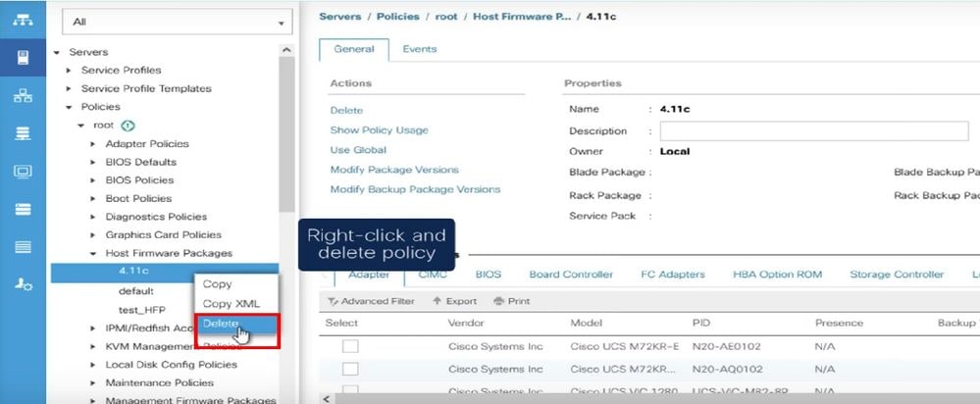This screenshot has width=980, height=404.
Task: Check the N20-AE0102 row checkbox
Action: pyautogui.click(x=350, y=346)
